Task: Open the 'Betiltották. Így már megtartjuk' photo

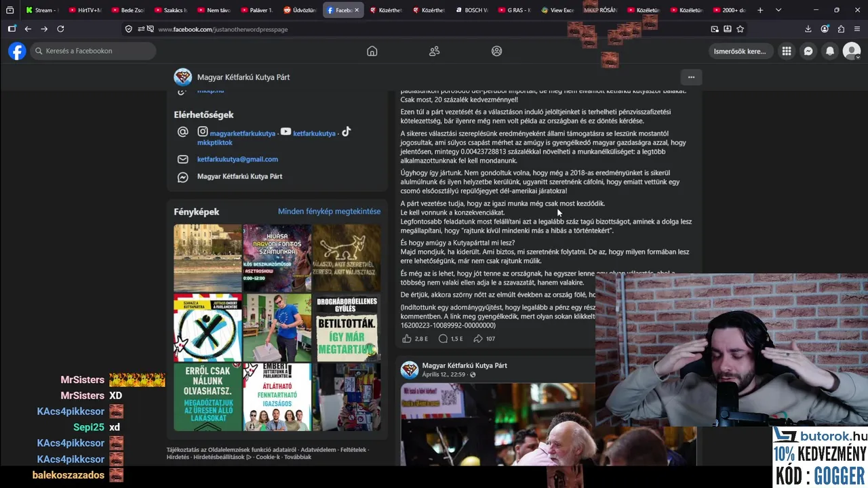Action: 347,327
